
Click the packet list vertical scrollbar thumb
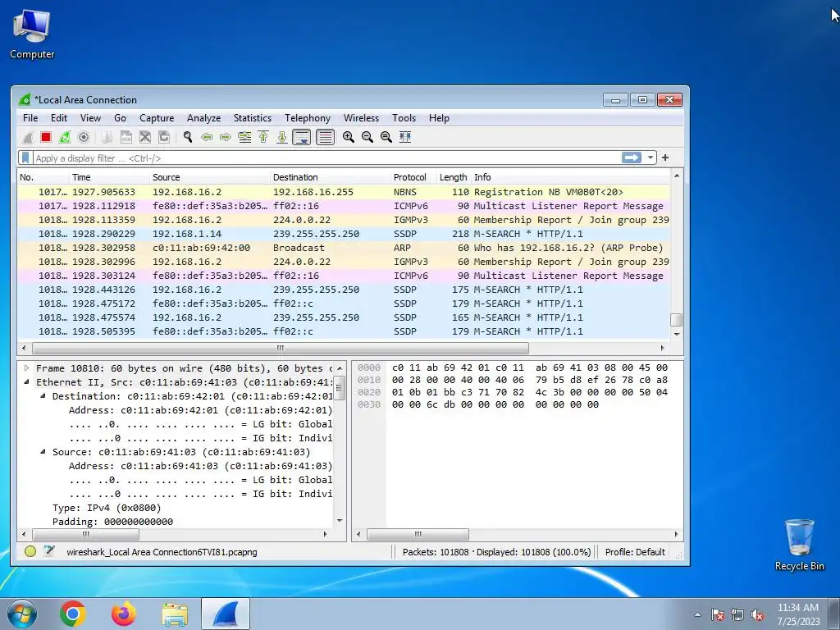click(677, 320)
